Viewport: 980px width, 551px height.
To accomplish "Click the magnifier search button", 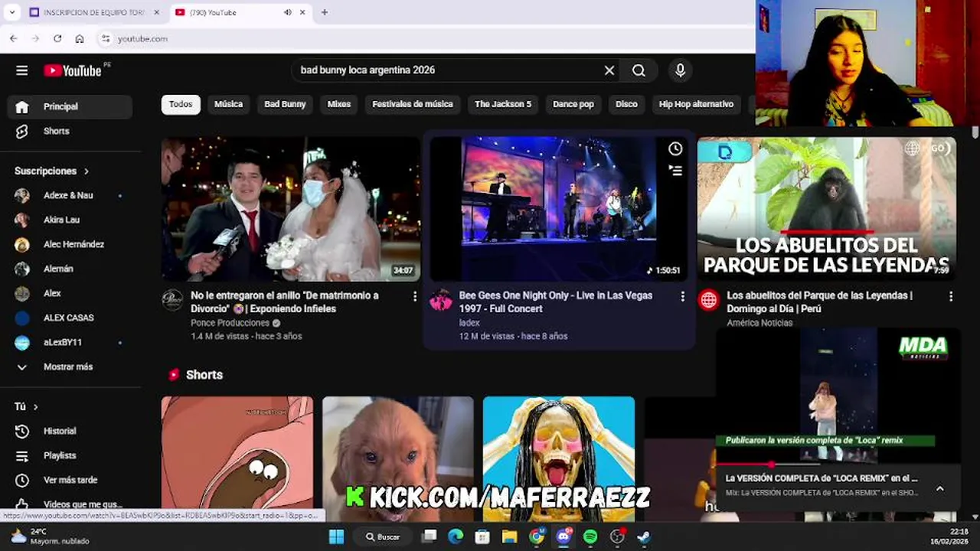I will (639, 70).
